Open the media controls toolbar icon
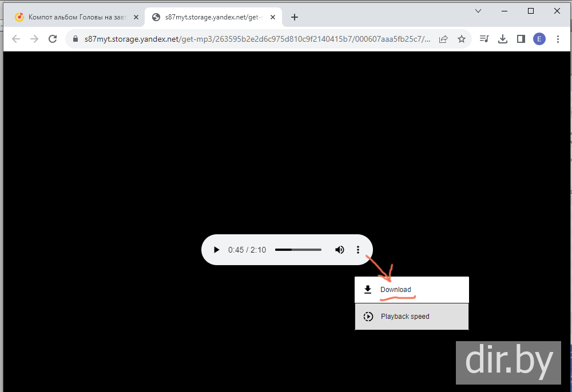Screen dimensions: 572x392 (x=484, y=39)
